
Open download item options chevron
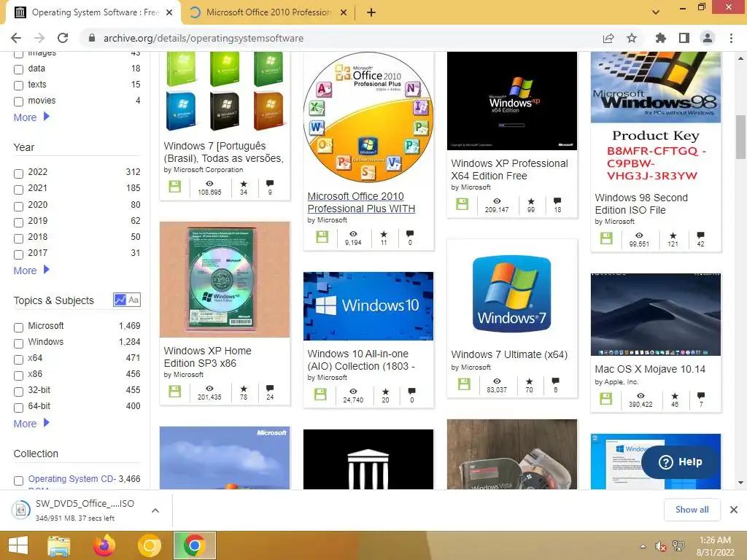(155, 510)
